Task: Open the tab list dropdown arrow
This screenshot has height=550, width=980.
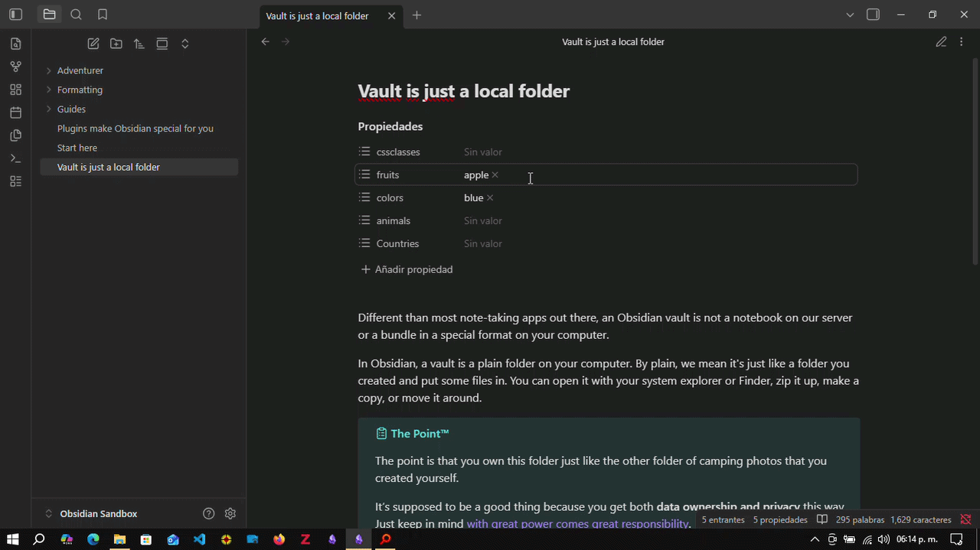Action: 850,15
